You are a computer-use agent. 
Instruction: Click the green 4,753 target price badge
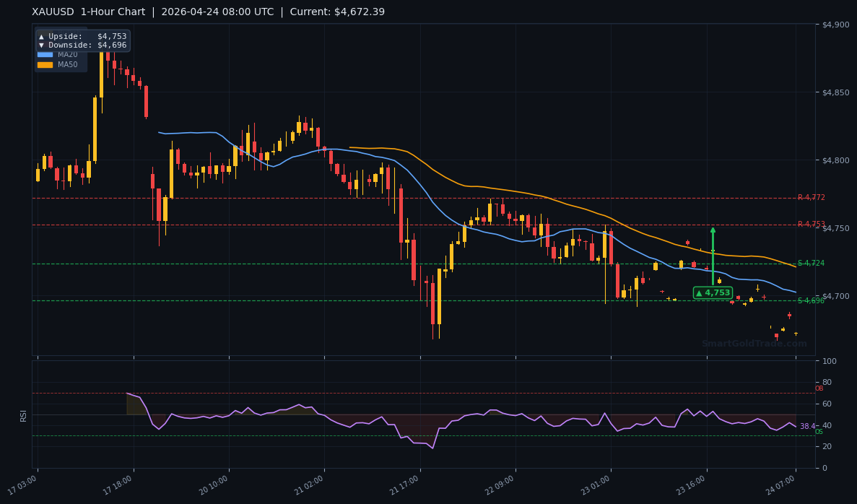click(x=713, y=292)
